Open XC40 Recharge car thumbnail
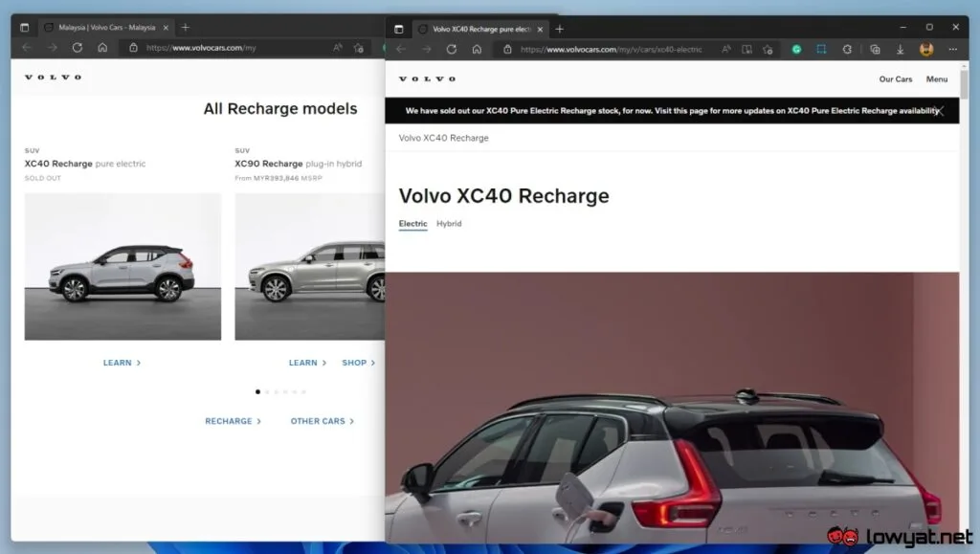 click(122, 267)
